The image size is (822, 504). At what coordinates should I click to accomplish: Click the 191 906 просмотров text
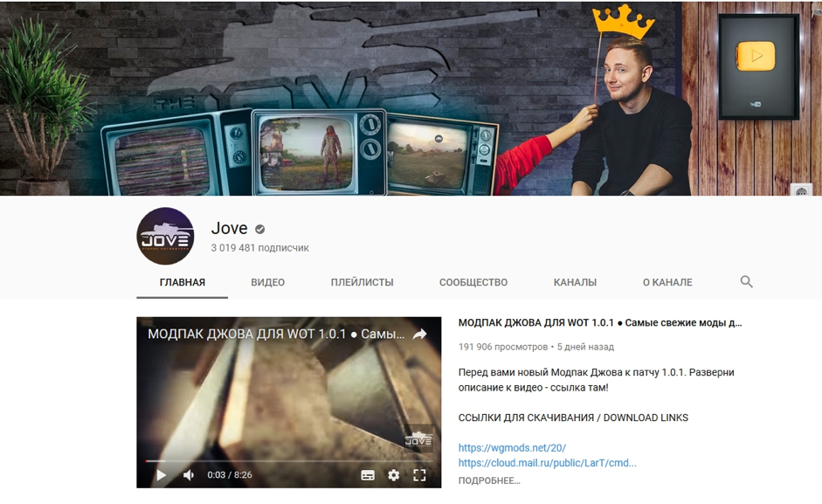tap(503, 347)
